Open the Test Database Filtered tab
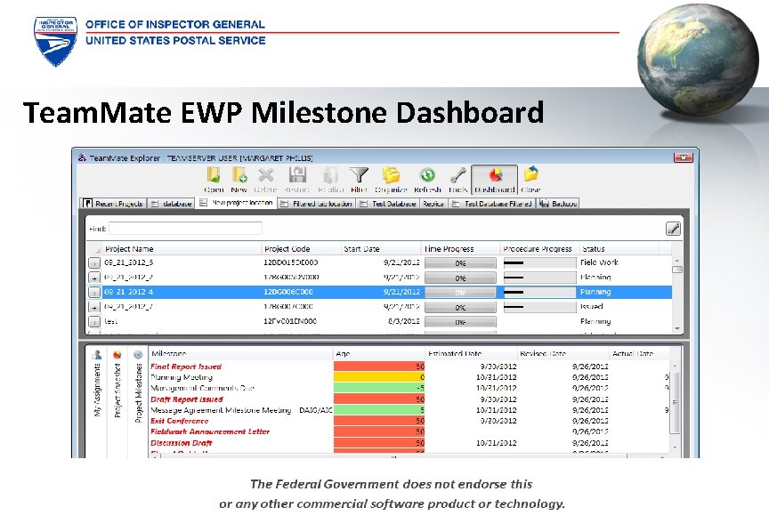769x532 pixels. 492,204
